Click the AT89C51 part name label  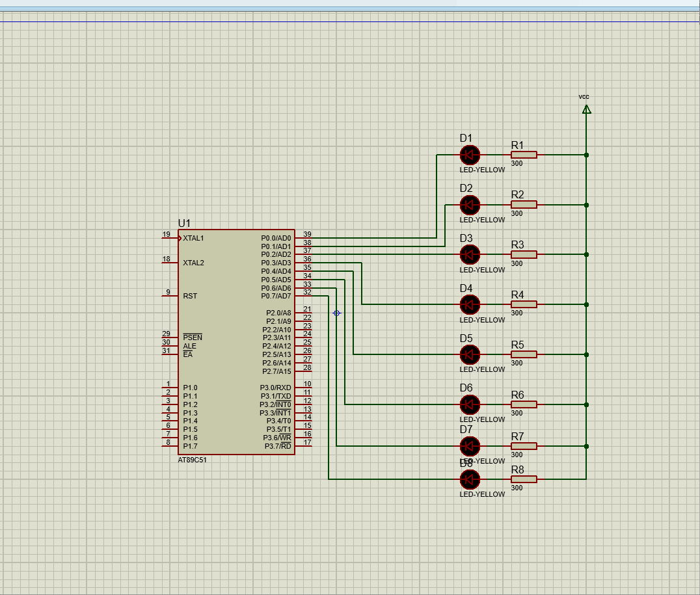click(x=193, y=460)
